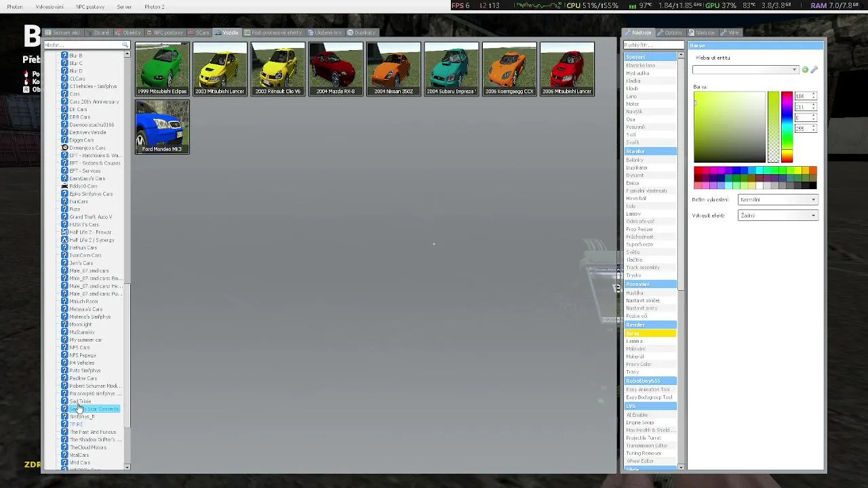This screenshot has width=868, height=488.
Task: Click the question-mark icon beside Grand Theft Auto V
Action: point(64,217)
